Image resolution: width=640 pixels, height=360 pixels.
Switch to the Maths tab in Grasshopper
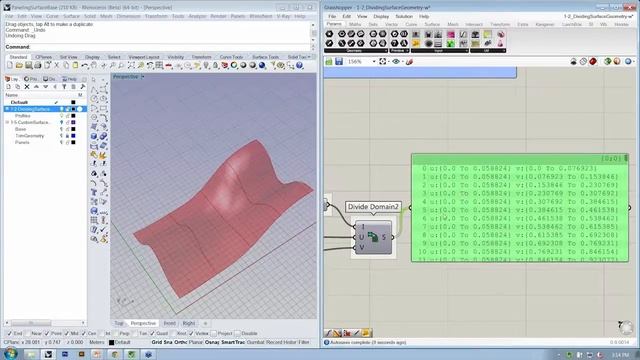tap(355, 24)
